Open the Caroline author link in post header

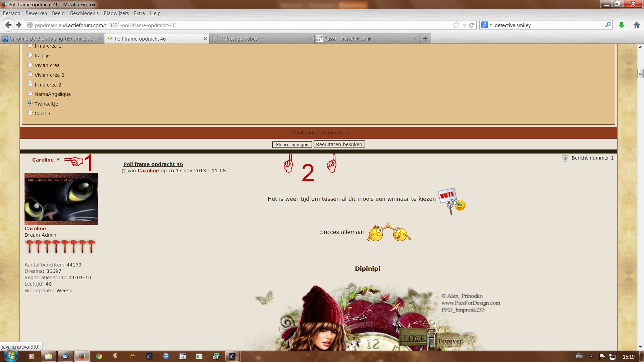148,171
